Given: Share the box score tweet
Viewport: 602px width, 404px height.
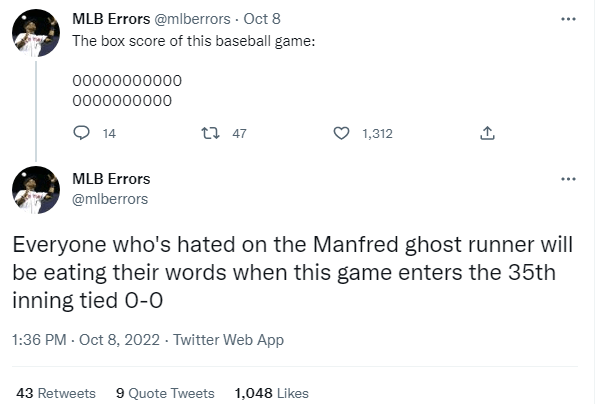Looking at the screenshot, I should [487, 133].
